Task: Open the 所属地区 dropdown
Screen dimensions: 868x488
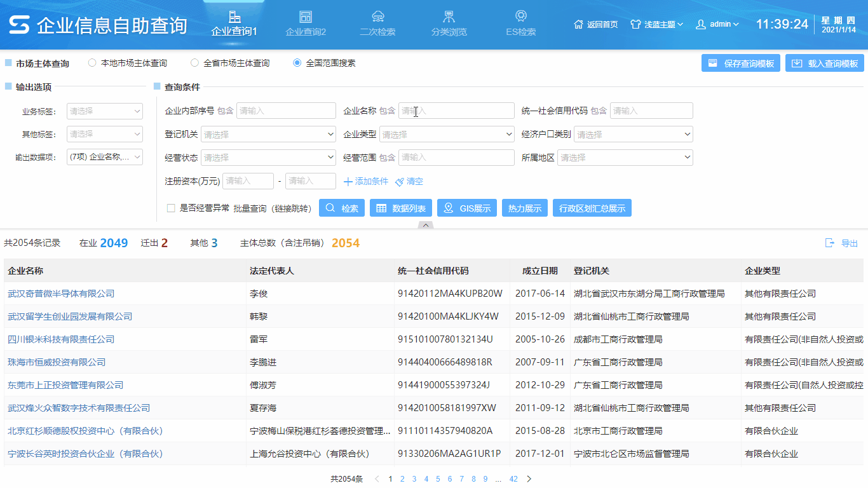Action: [x=625, y=158]
